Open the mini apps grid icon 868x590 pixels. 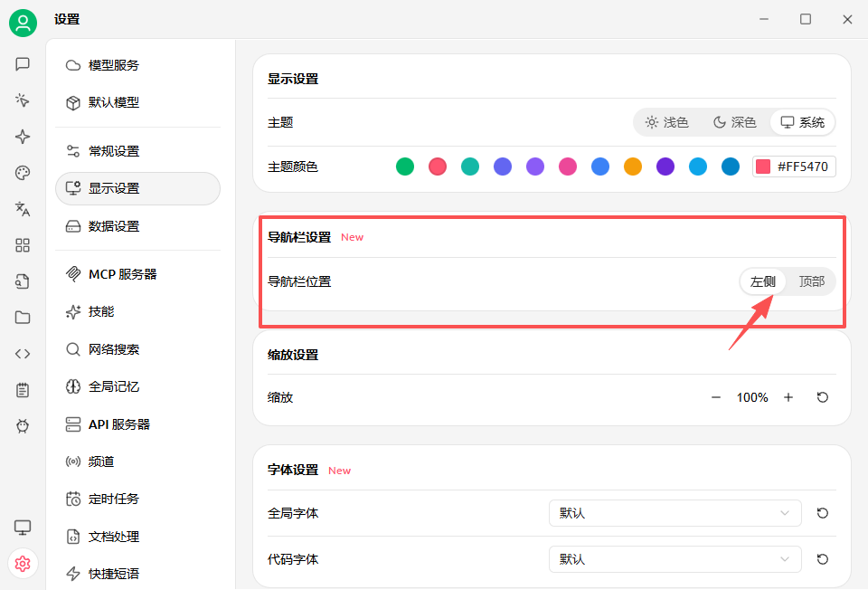point(23,245)
